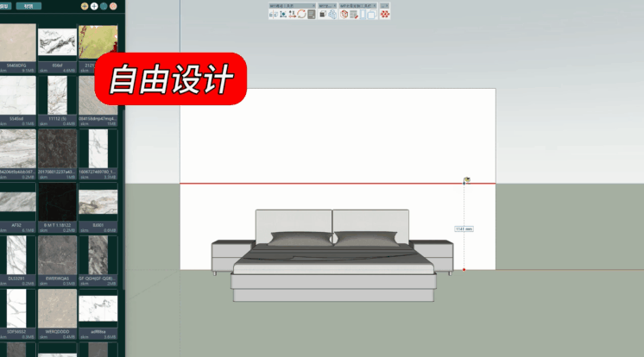Image resolution: width=644 pixels, height=357 pixels.
Task: Click the white plus circle in material panel
Action: pyautogui.click(x=94, y=6)
